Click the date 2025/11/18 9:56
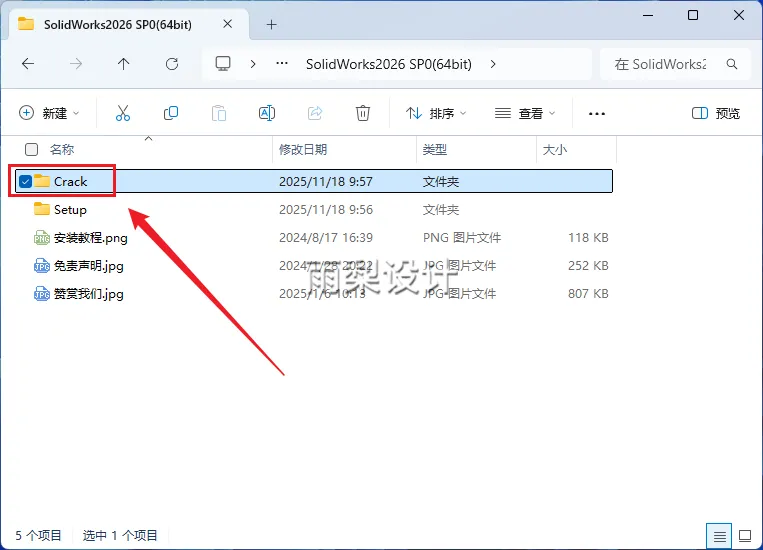 326,210
